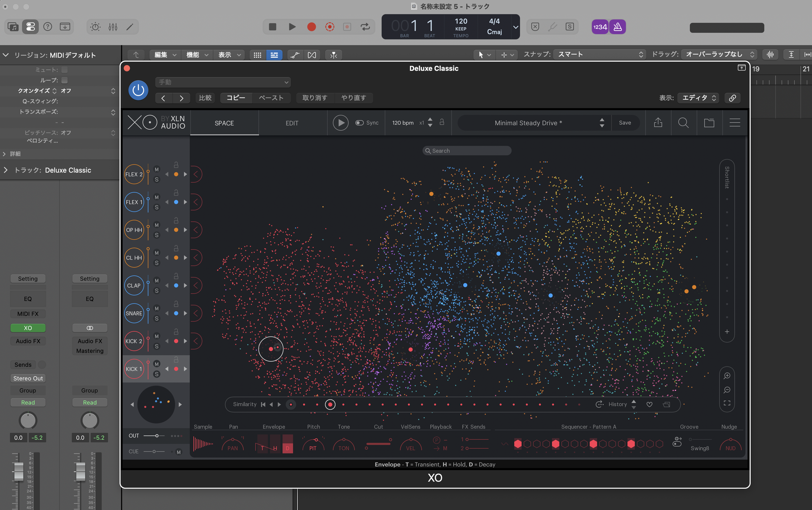Open the groove pattern icon
Image resolution: width=812 pixels, height=510 pixels.
click(x=677, y=442)
